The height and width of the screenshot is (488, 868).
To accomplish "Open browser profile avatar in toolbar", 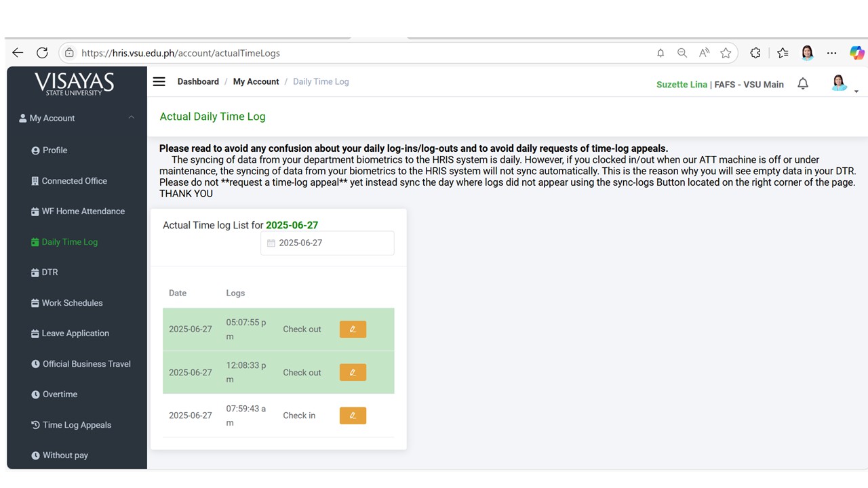I will pos(807,53).
